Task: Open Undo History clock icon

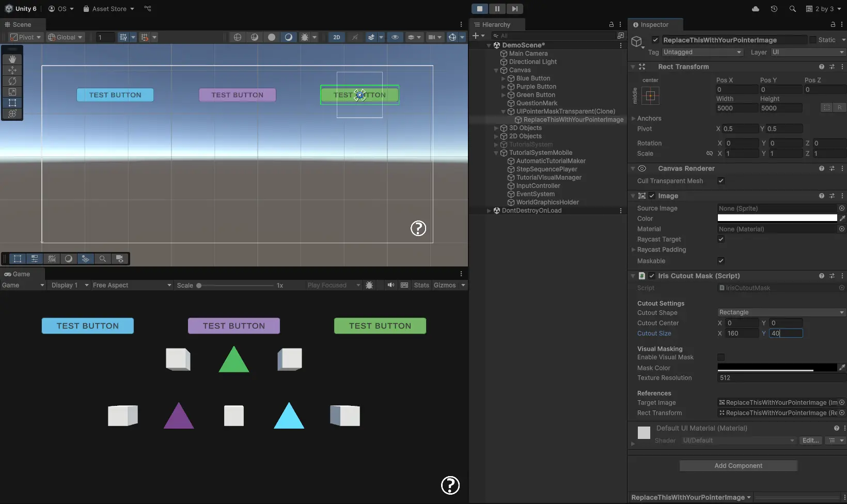Action: [774, 9]
